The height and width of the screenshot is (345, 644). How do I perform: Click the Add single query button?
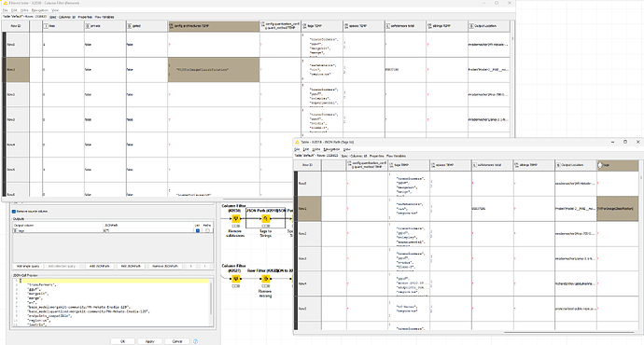(29, 267)
